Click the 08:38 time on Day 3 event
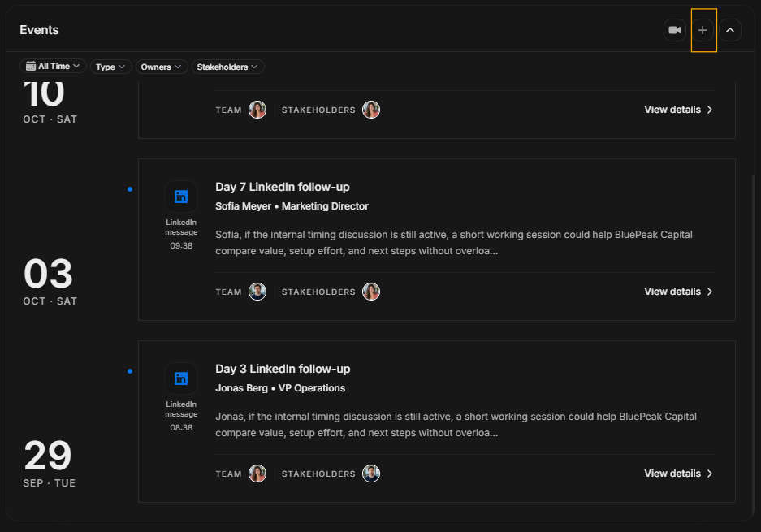 pos(181,428)
